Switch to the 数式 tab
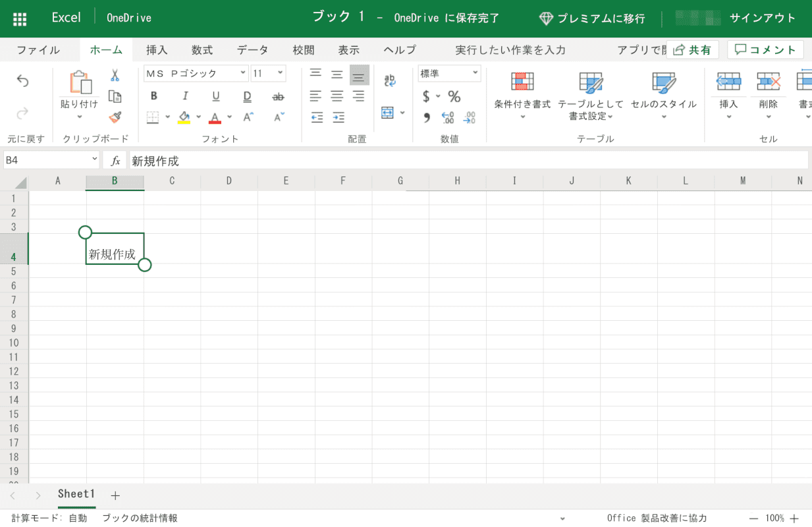812x527 pixels. click(x=202, y=50)
